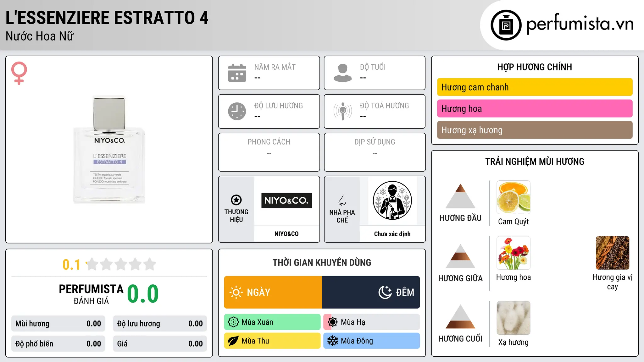Click the Độ phổ biến 0.00 score row

click(x=58, y=344)
